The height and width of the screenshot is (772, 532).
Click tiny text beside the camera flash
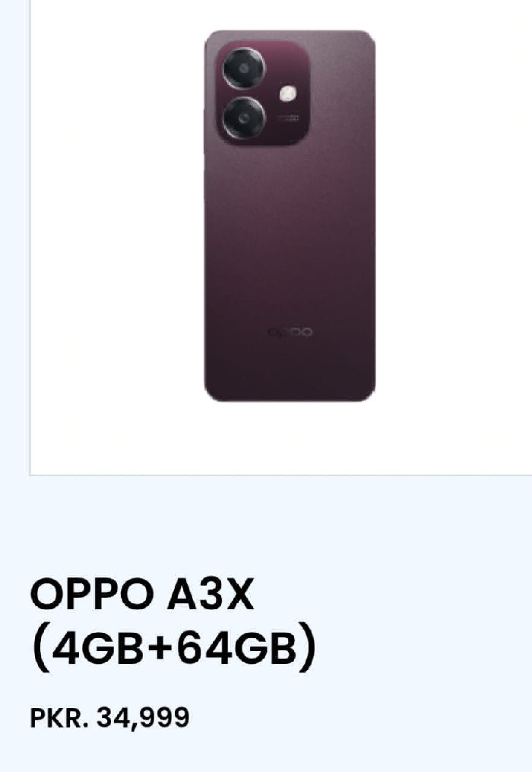click(288, 118)
